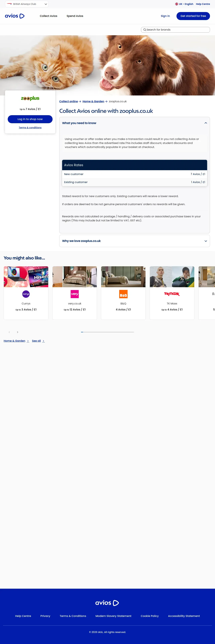Open the B&Q bedroom image
The width and height of the screenshot is (215, 644).
pyautogui.click(x=123, y=277)
